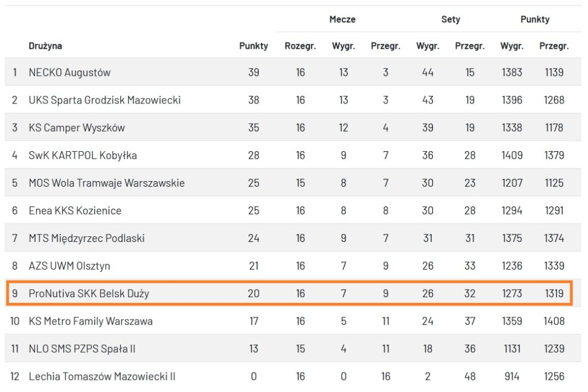Image resolution: width=588 pixels, height=392 pixels.
Task: Click NLO SMS PZPS Spała II name
Action: 82,348
